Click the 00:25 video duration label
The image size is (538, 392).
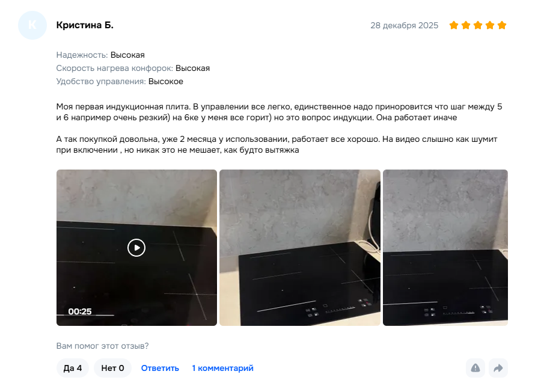coord(80,311)
